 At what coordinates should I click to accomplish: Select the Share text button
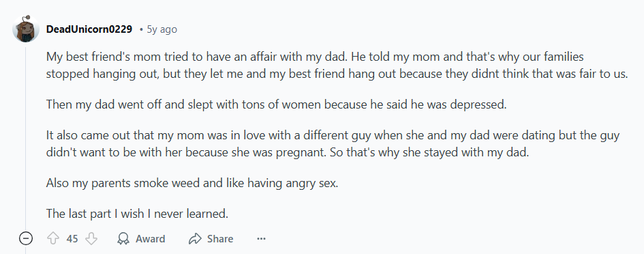[x=220, y=239]
